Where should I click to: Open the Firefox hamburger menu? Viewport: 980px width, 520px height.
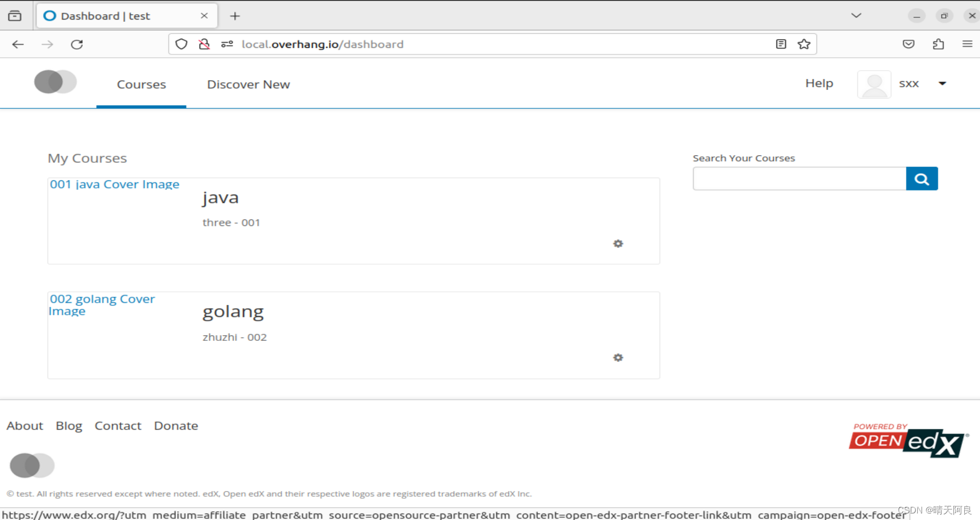[x=967, y=44]
